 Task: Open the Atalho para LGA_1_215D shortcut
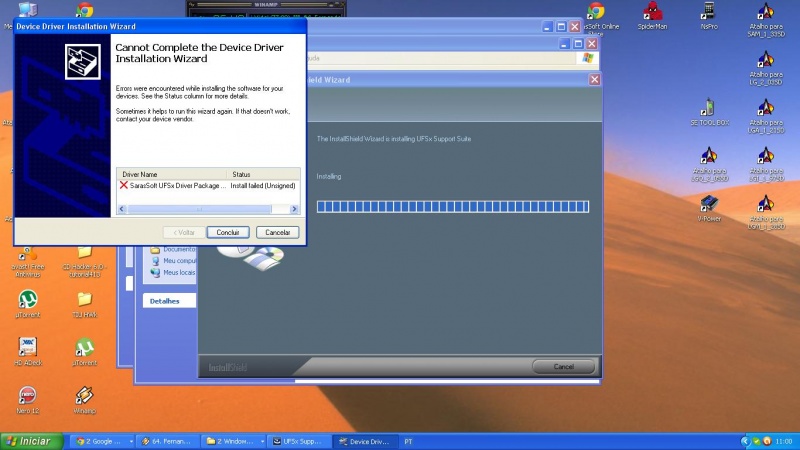[x=765, y=116]
